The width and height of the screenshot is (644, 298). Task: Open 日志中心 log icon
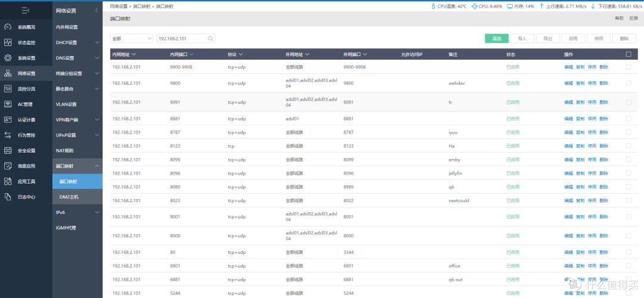(8, 197)
